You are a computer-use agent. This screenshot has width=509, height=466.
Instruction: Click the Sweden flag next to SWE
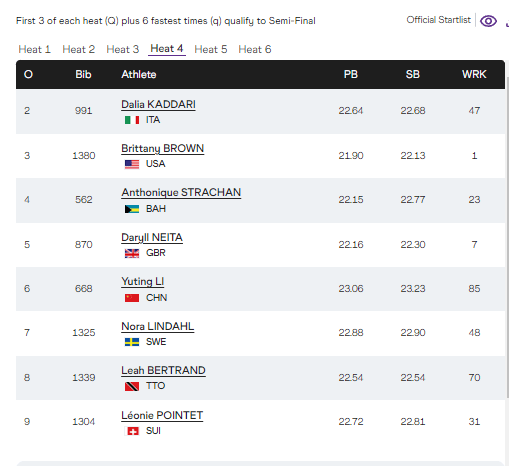coord(132,342)
